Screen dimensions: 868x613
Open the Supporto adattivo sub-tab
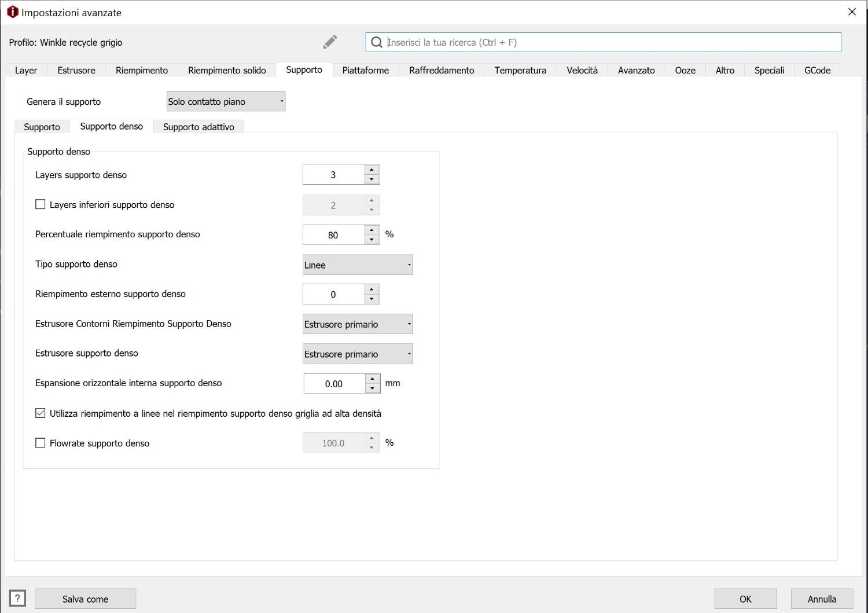coord(198,127)
